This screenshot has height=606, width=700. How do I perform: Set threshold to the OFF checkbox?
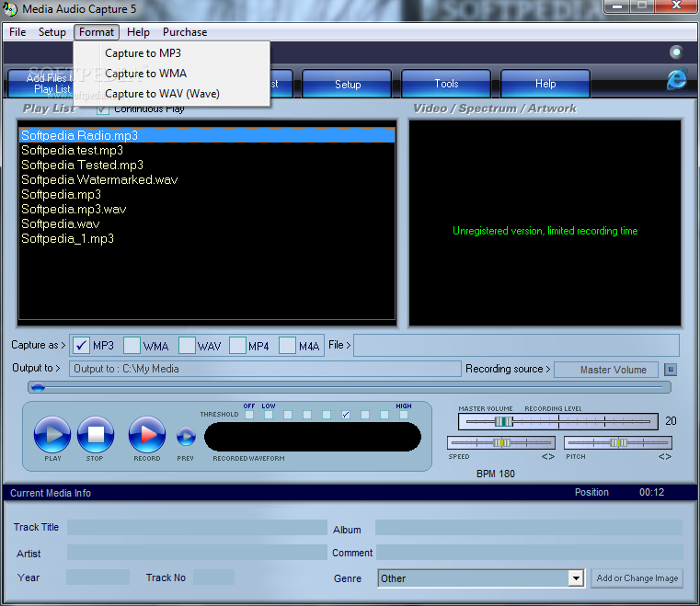tap(249, 415)
